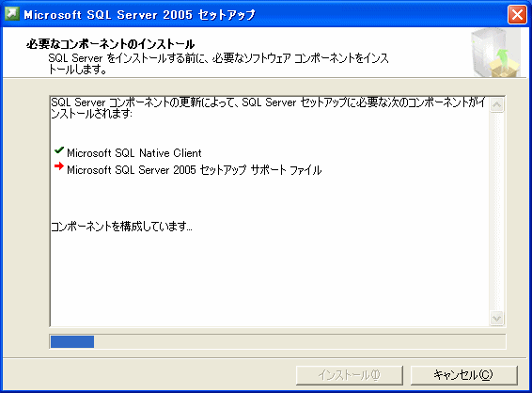Click the vertical scrollbar track of the list
This screenshot has height=393, width=532.
[496, 212]
